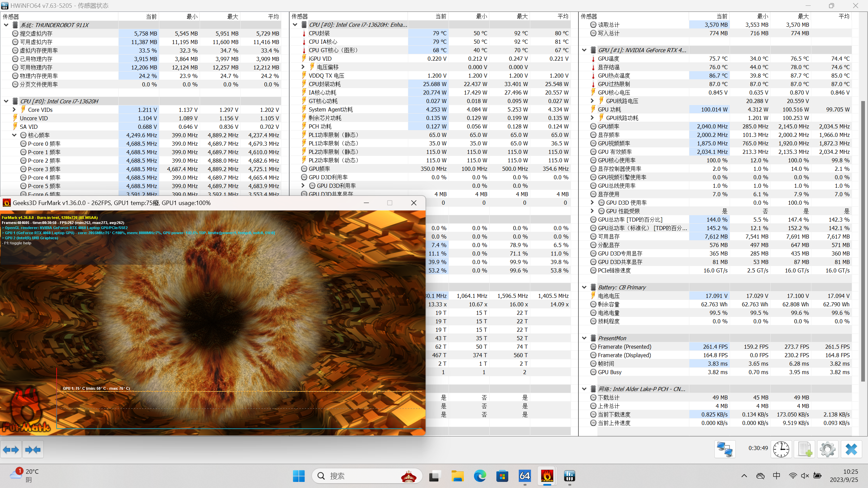Select the FurMark flame icon in the taskbar
Viewport: 868px width, 488px height.
tap(548, 476)
